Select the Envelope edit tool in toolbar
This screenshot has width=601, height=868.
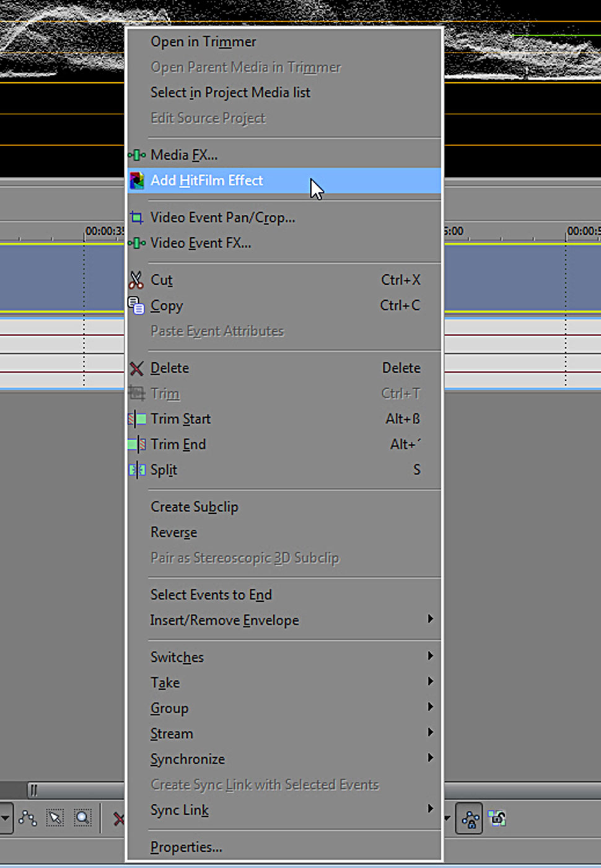click(x=28, y=818)
